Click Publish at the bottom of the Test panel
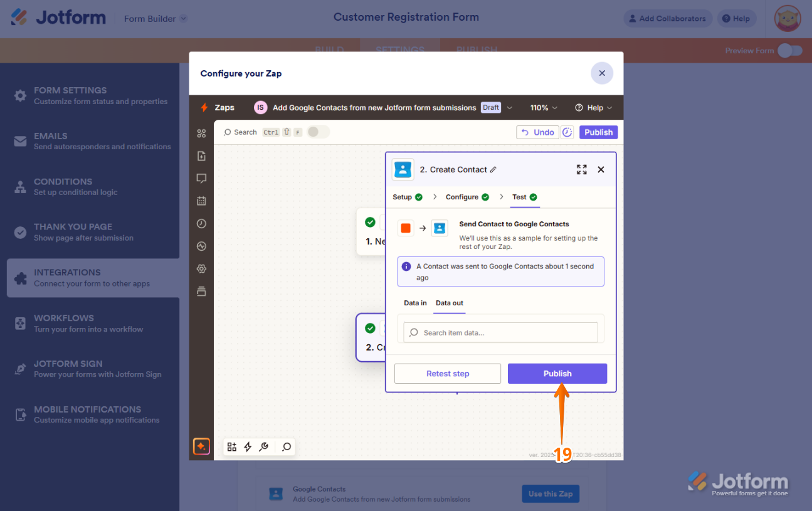 [x=557, y=374]
